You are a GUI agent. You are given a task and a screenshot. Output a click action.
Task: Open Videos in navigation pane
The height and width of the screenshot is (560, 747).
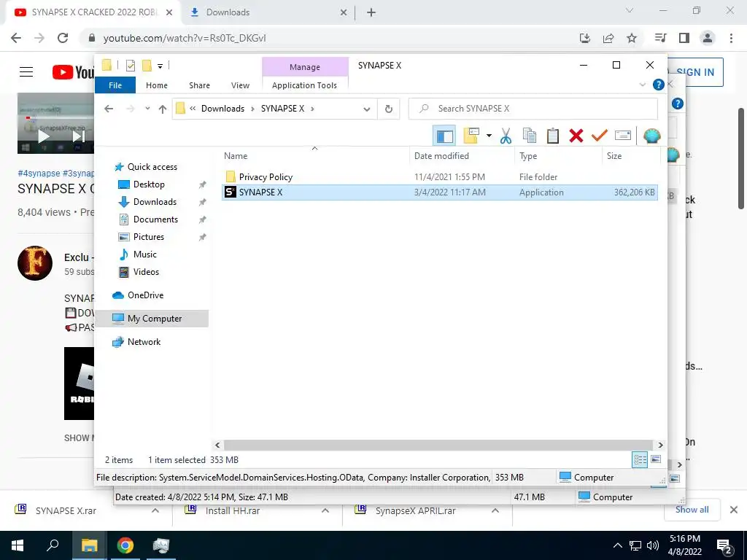pos(146,272)
